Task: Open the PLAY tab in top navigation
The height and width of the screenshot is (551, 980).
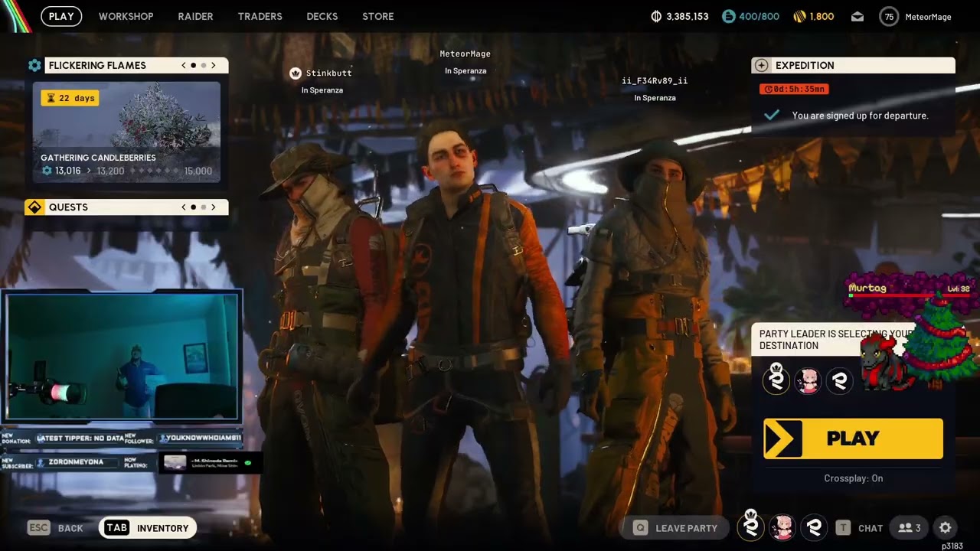Action: point(61,16)
